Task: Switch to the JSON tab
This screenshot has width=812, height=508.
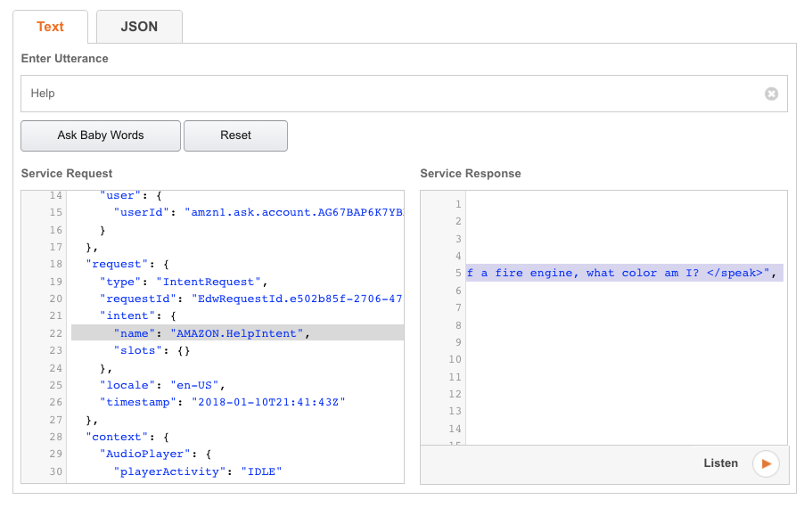Action: 139,27
